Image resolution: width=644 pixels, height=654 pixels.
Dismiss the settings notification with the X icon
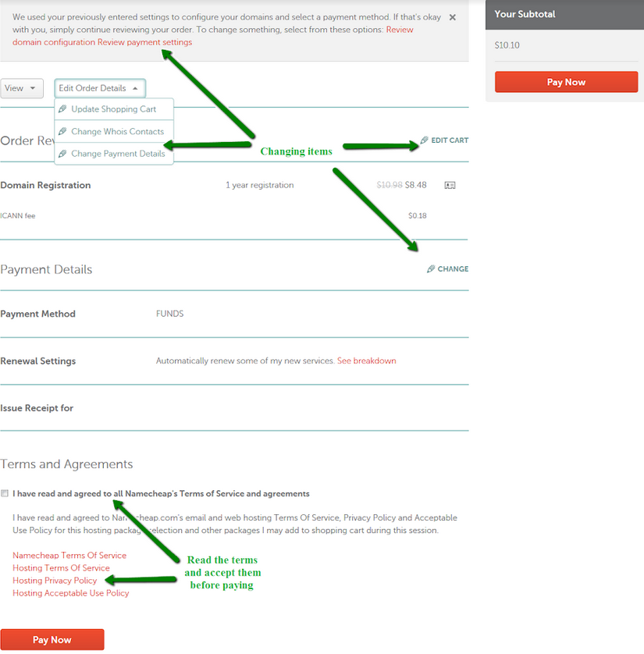(452, 16)
